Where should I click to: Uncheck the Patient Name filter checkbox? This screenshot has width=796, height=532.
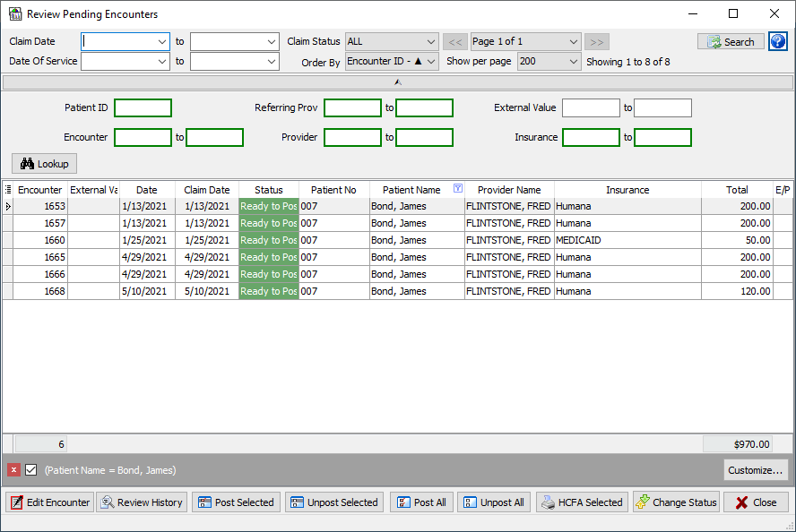tap(31, 470)
